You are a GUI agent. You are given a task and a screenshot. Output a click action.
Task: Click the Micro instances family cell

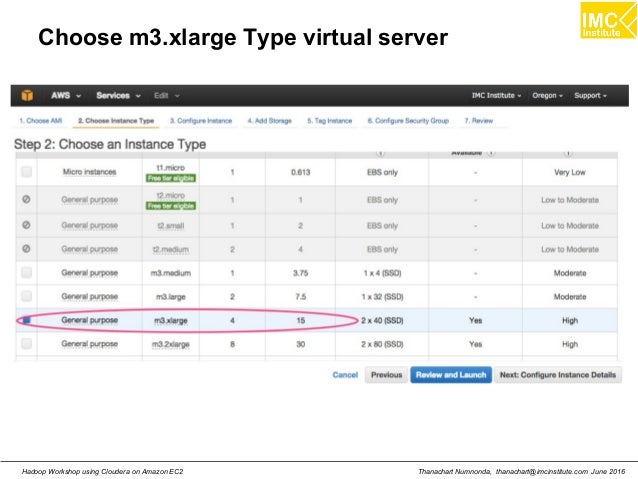pos(90,172)
